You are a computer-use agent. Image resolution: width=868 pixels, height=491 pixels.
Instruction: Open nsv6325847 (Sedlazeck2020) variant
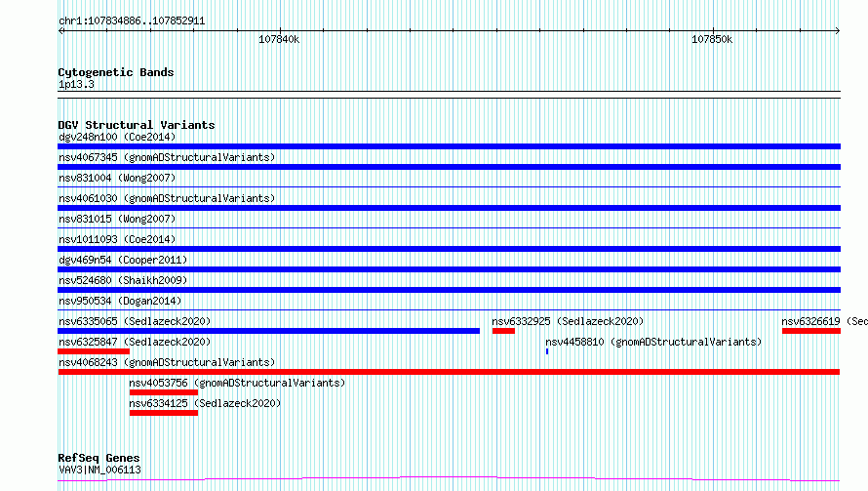click(x=135, y=342)
